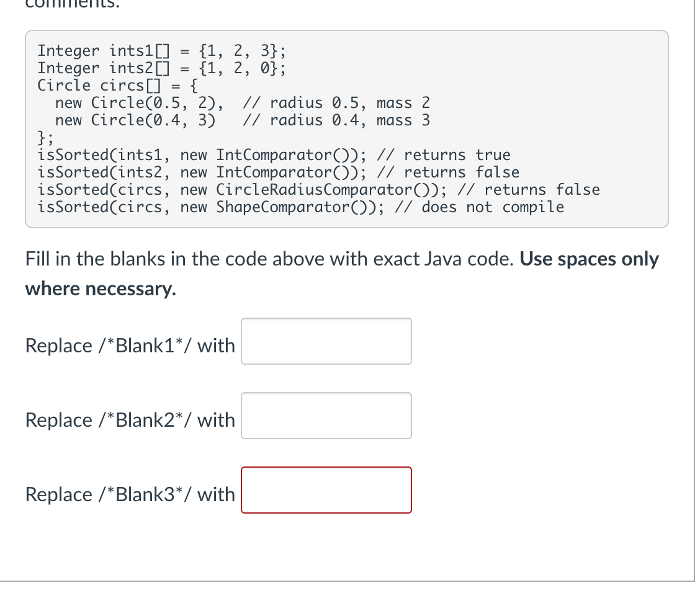Click the 'Replace /*Blank3*/ with' label
Image resolution: width=700 pixels, height=593 pixels.
130,495
